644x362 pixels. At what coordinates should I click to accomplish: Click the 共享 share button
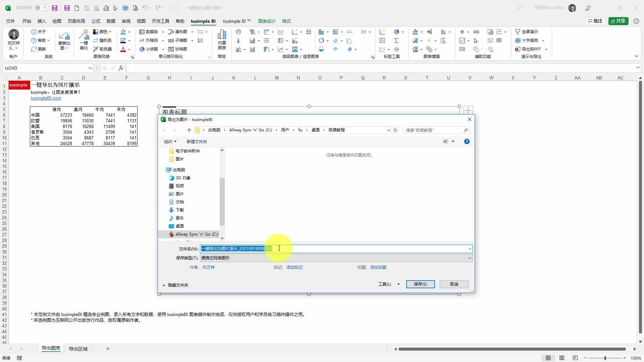coord(619,21)
